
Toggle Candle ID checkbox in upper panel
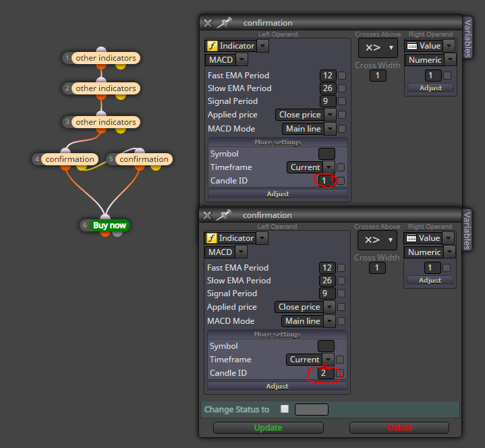(341, 181)
